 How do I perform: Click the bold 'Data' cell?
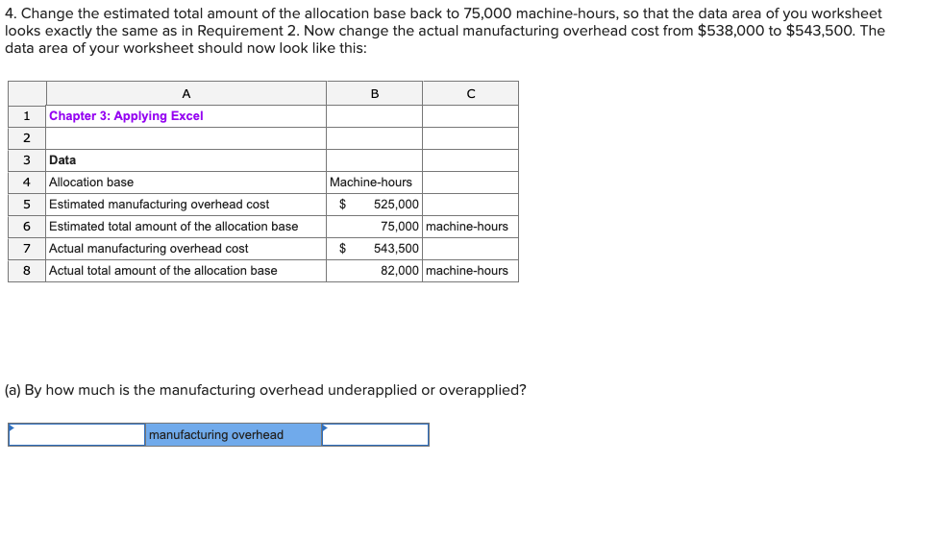(186, 160)
